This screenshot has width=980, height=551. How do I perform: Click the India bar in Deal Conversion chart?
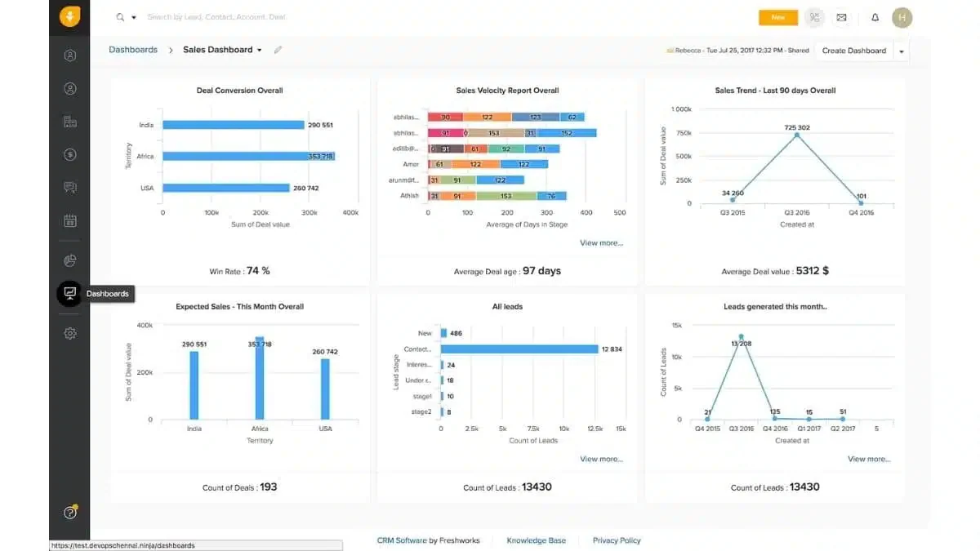click(x=234, y=125)
